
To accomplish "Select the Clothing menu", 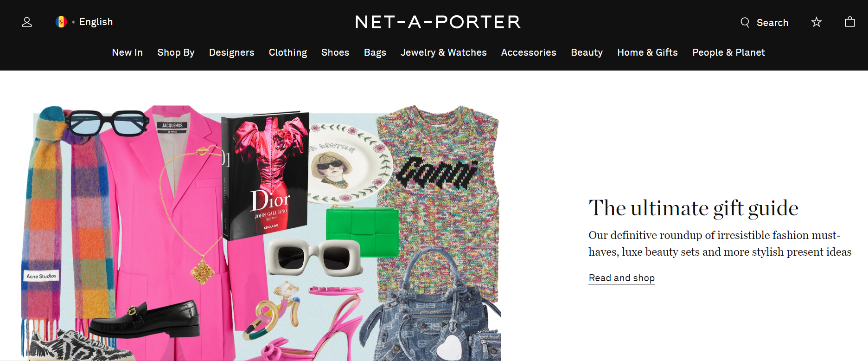I will click(288, 52).
